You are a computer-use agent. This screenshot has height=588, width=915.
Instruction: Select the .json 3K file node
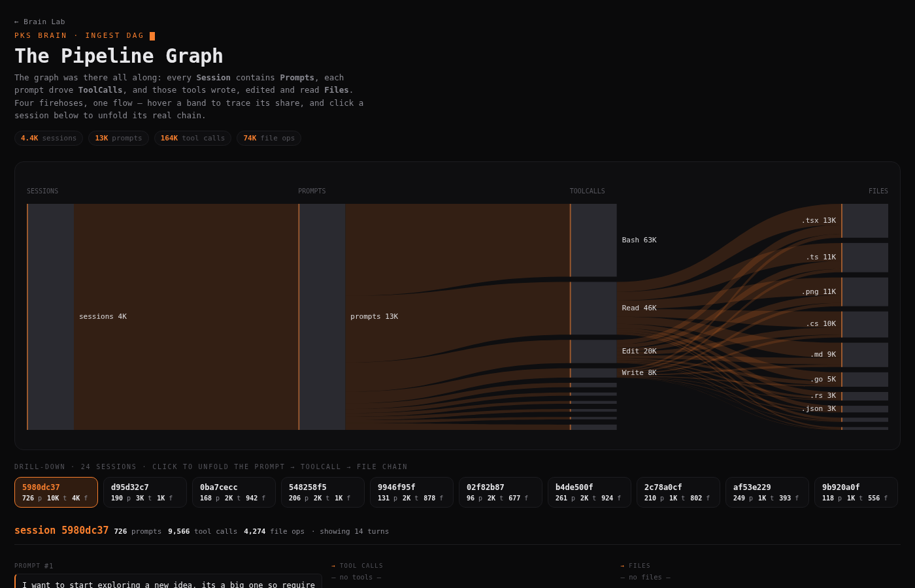click(865, 409)
